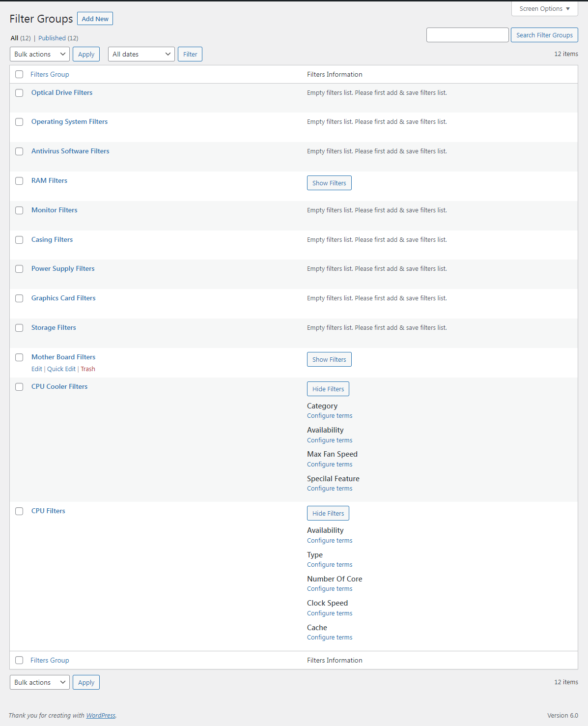588x726 pixels.
Task: Check the Optical Drive Filters row
Action: [19, 93]
